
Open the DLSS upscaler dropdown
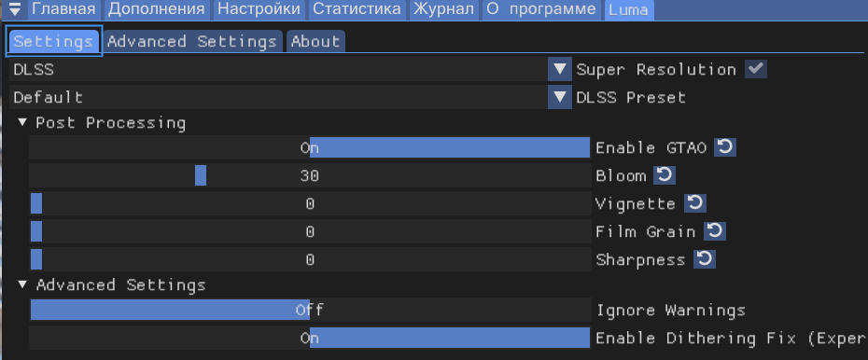coord(290,69)
